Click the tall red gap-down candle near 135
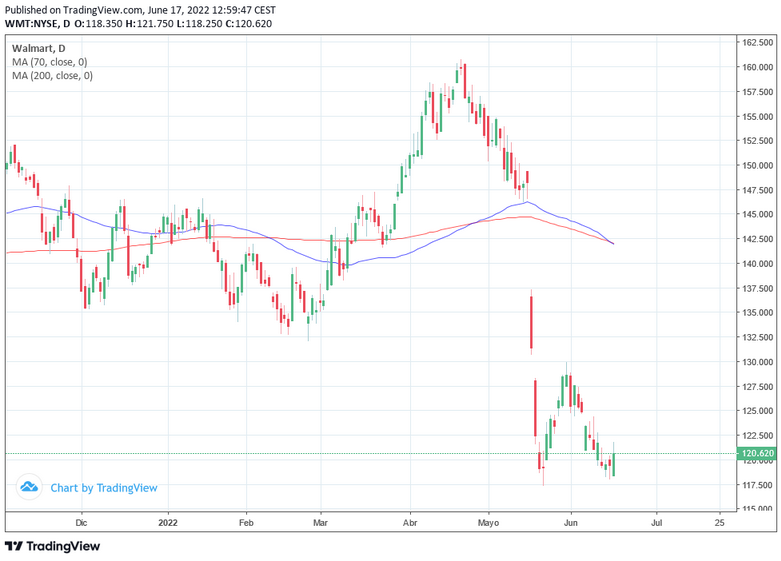The height and width of the screenshot is (561, 781). (531, 322)
